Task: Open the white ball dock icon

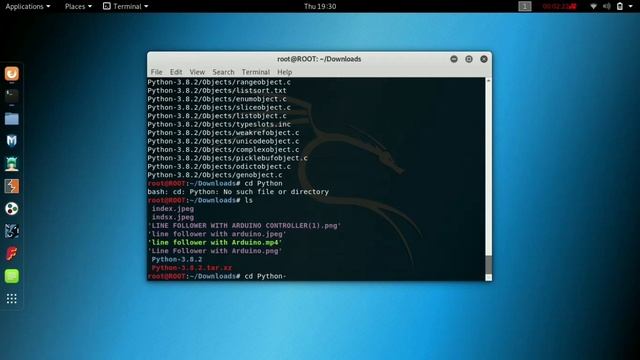Action: click(x=11, y=209)
